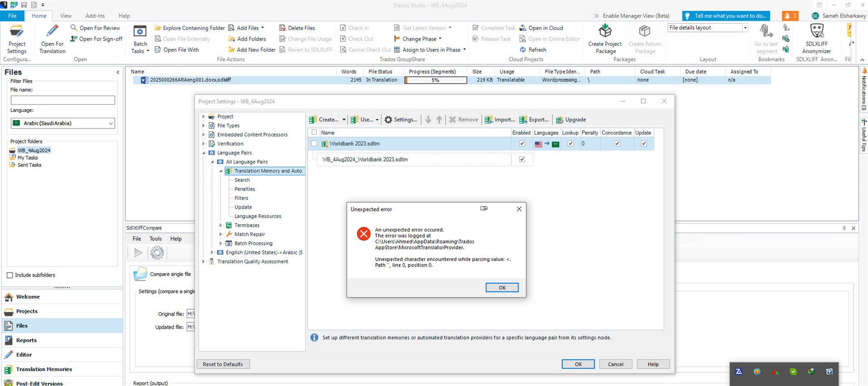The image size is (868, 386).
Task: Click Cancel in Project Settings dialog
Action: point(616,364)
